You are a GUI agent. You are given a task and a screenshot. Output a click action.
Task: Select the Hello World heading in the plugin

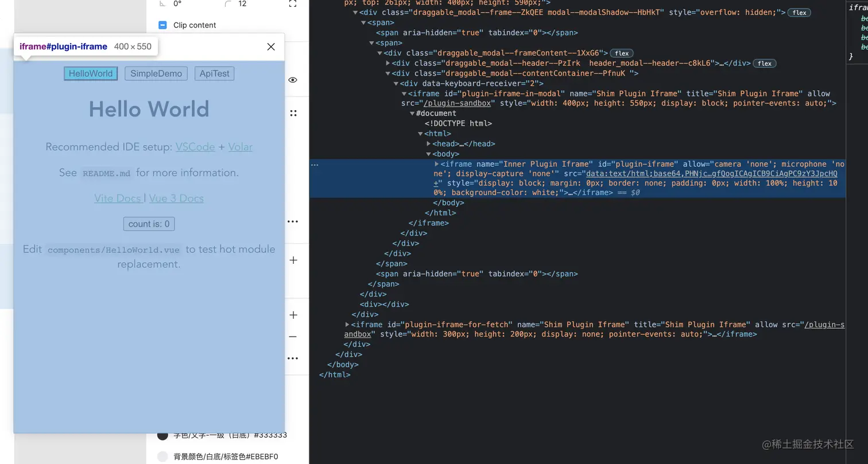pos(149,110)
